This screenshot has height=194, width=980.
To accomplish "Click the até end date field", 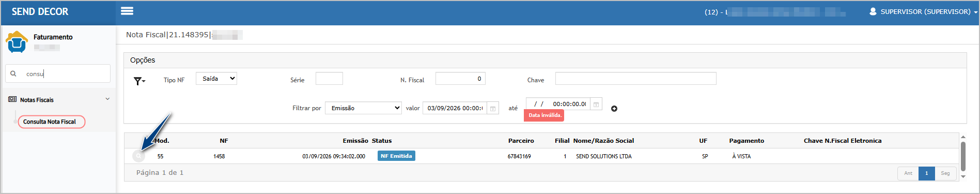I will tap(558, 104).
